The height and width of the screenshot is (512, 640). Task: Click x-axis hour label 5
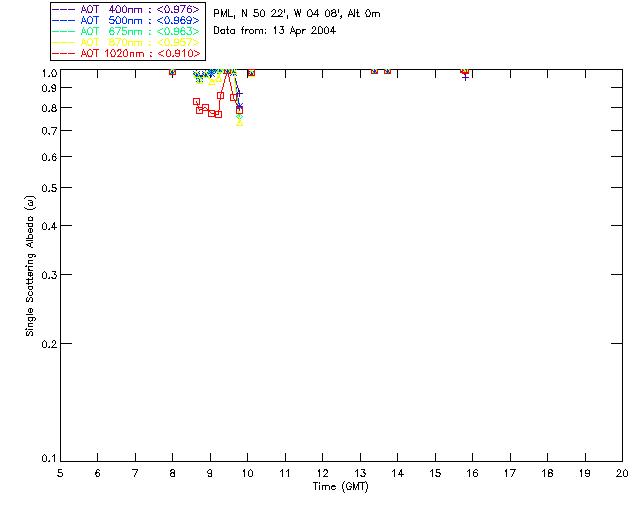tap(60, 473)
